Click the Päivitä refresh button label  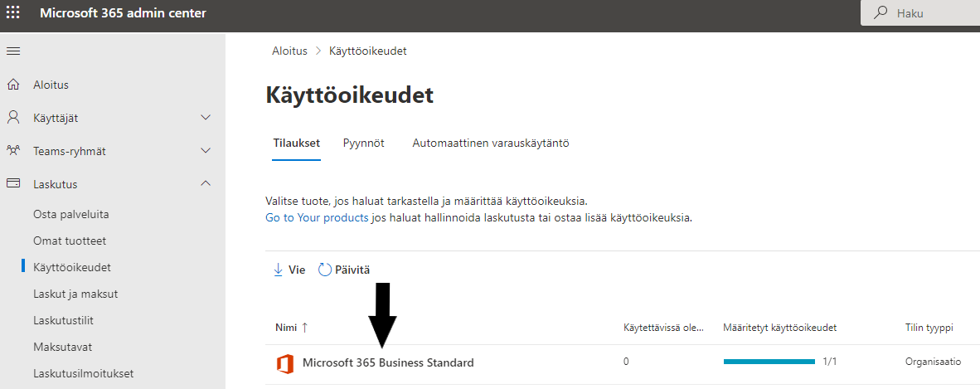[352, 270]
